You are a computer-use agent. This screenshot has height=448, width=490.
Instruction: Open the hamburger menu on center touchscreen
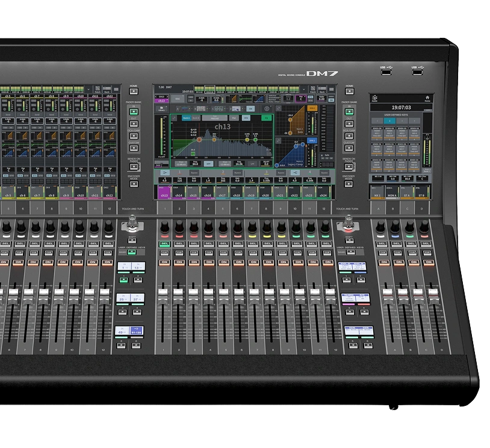pos(332,89)
